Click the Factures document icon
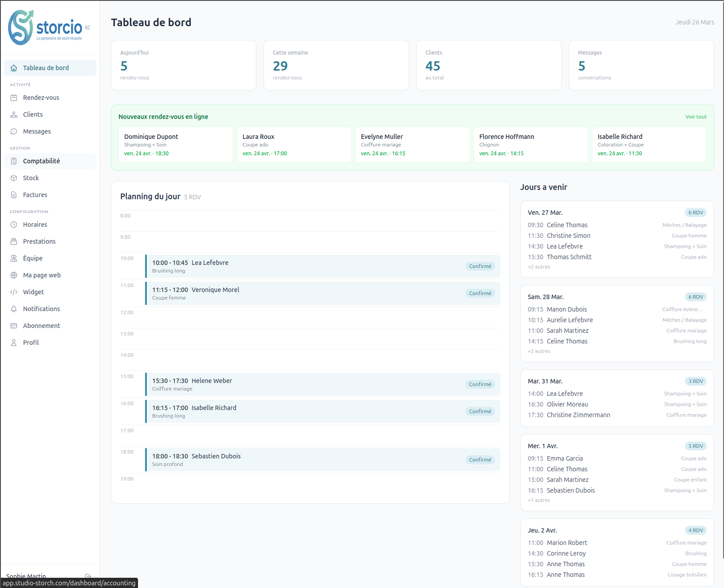 pyautogui.click(x=14, y=195)
